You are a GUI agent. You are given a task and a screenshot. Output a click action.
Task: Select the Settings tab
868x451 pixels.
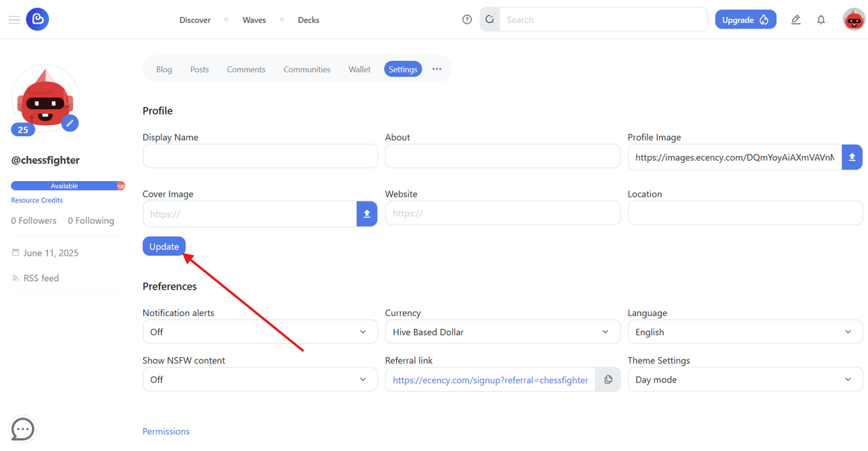point(403,69)
